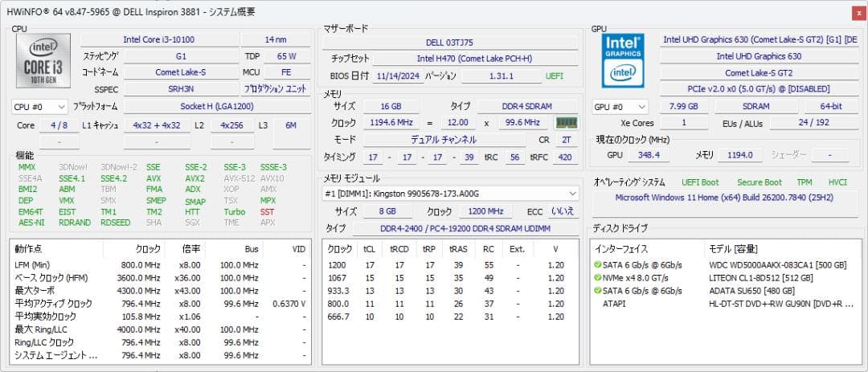Click the 14 nm process field
The height and width of the screenshot is (372, 868).
276,40
